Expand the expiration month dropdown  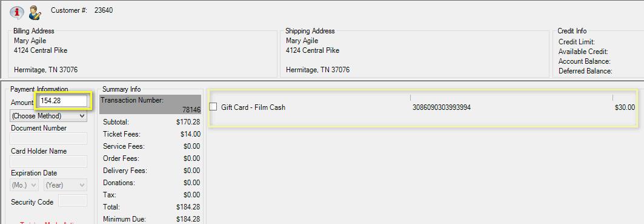(x=24, y=185)
